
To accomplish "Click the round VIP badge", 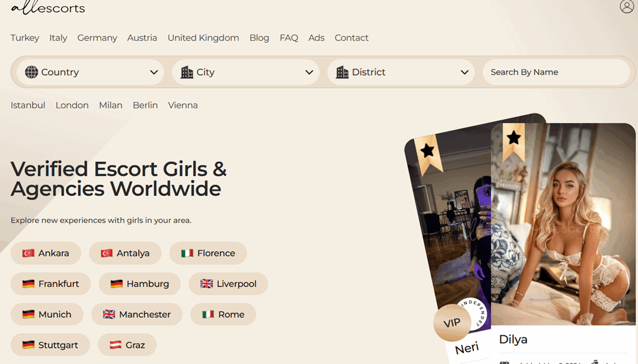I will point(452,322).
